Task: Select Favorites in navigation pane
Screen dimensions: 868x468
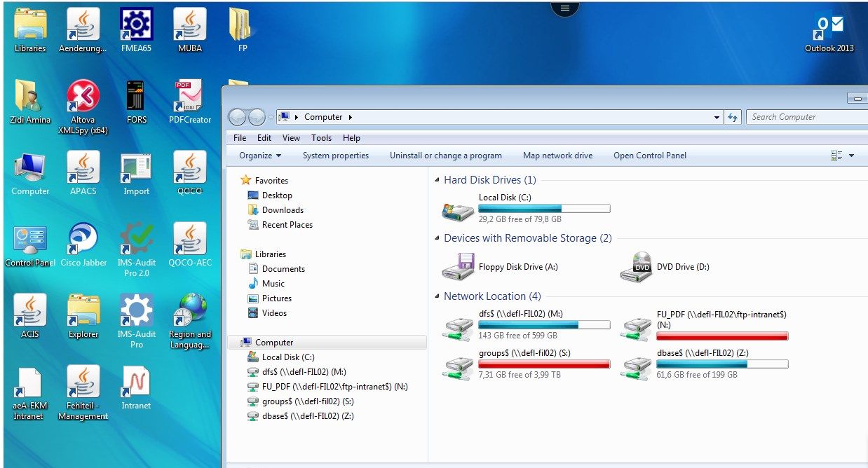Action: tap(264, 180)
